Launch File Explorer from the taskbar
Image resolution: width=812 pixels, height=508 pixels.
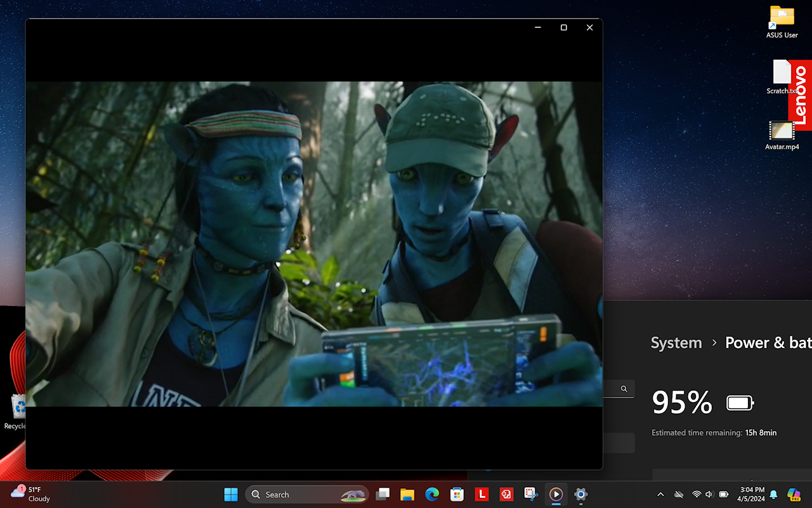407,494
